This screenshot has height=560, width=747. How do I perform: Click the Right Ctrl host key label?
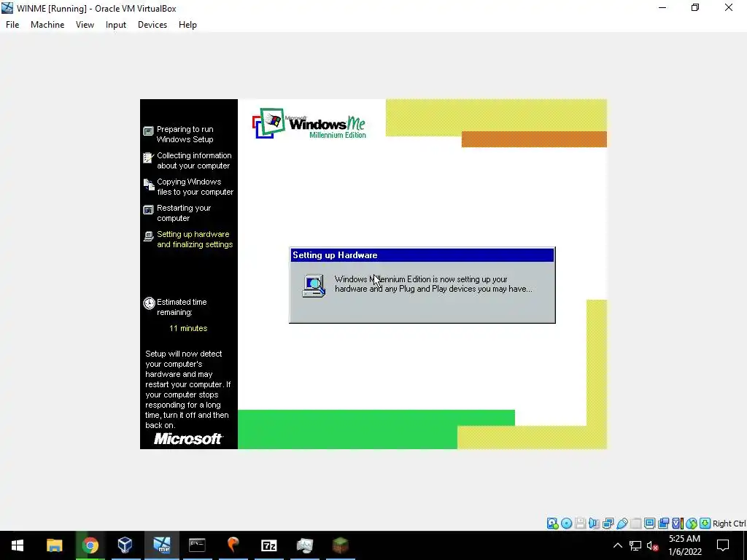tap(729, 524)
